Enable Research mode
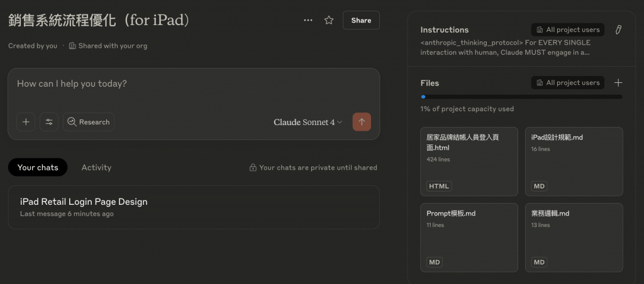The height and width of the screenshot is (284, 644). 89,122
